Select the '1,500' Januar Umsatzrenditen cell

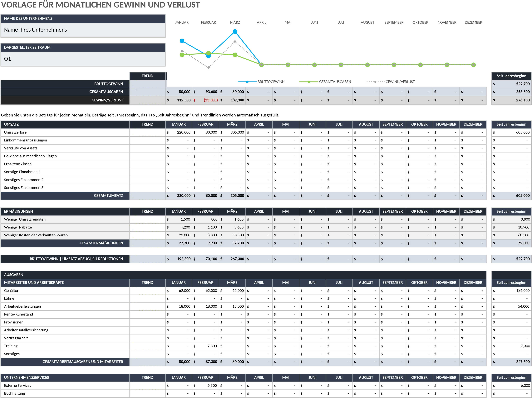[x=179, y=219]
